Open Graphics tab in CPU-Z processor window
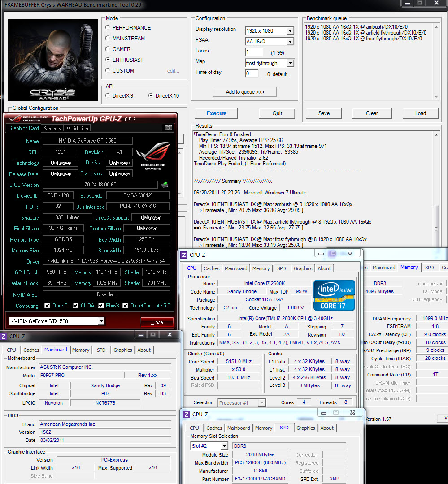The width and height of the screenshot is (448, 484). click(x=303, y=268)
